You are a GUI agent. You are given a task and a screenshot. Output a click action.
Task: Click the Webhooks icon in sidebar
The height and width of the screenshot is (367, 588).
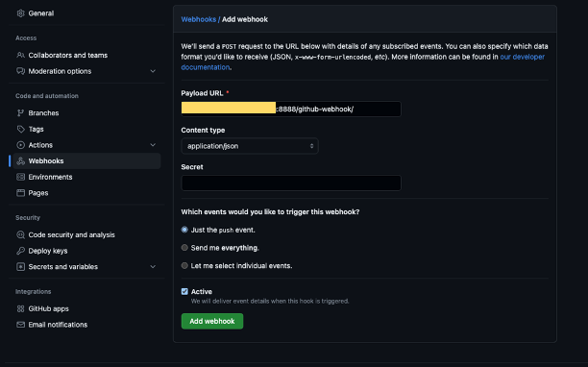pyautogui.click(x=20, y=161)
